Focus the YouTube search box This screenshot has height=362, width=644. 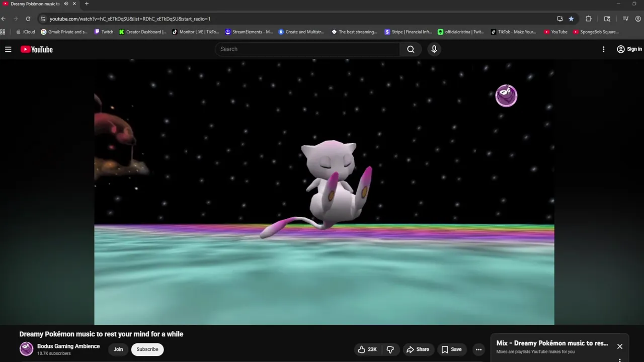308,49
